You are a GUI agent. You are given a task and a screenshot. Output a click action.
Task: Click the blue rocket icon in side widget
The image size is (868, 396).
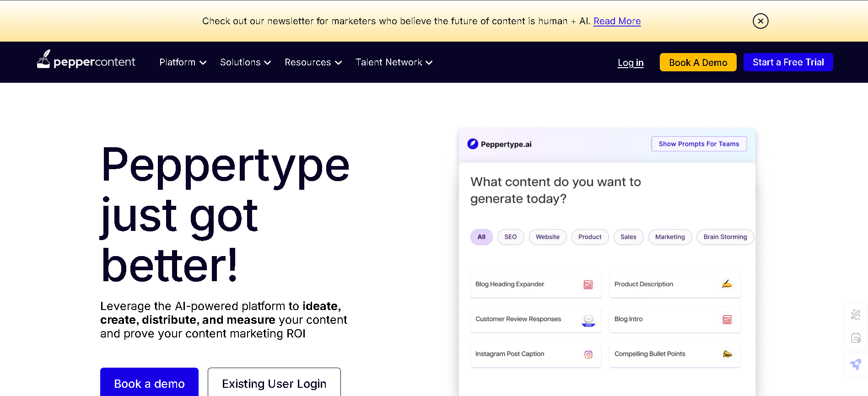click(x=856, y=364)
